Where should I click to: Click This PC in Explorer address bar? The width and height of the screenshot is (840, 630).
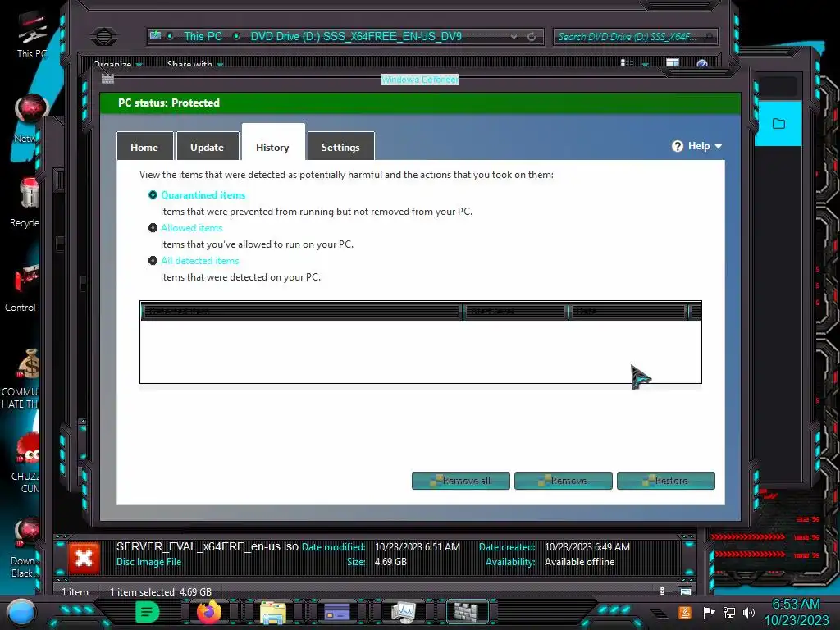tap(203, 36)
